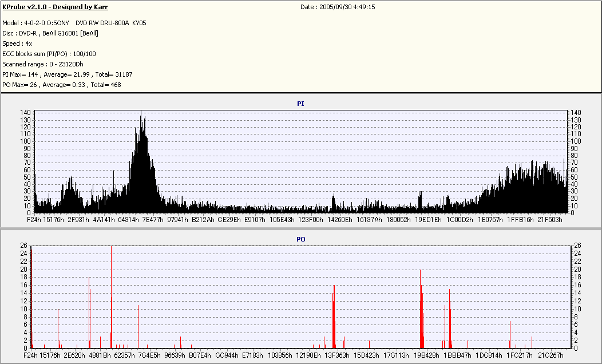Click the Disc DVD-R BeAll line
Viewport: 602px width, 364px height.
pos(50,33)
